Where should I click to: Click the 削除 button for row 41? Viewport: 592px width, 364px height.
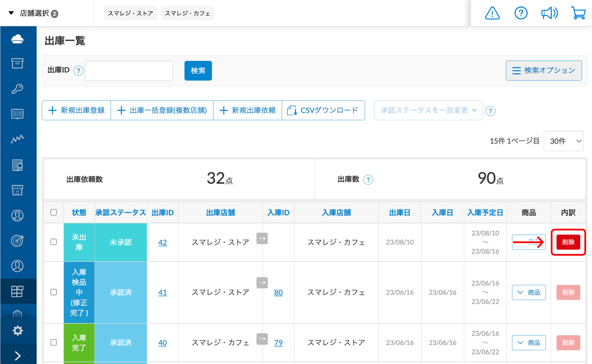pyautogui.click(x=568, y=292)
